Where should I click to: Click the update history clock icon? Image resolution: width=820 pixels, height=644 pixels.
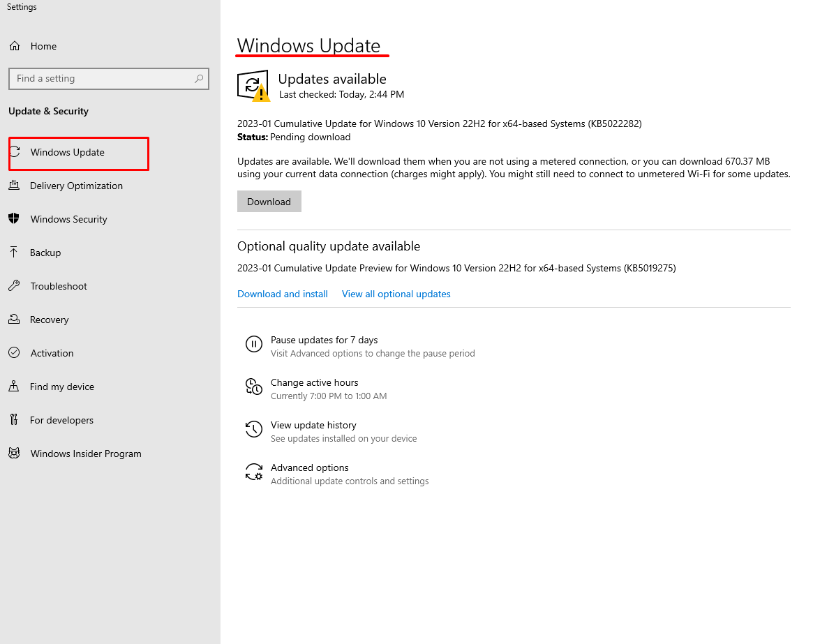point(253,429)
